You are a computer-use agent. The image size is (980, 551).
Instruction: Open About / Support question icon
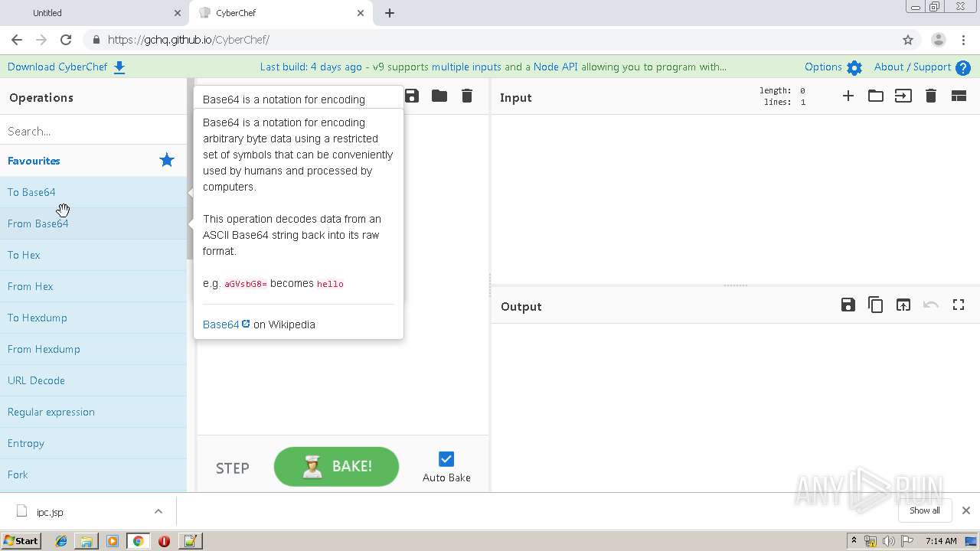pos(963,67)
